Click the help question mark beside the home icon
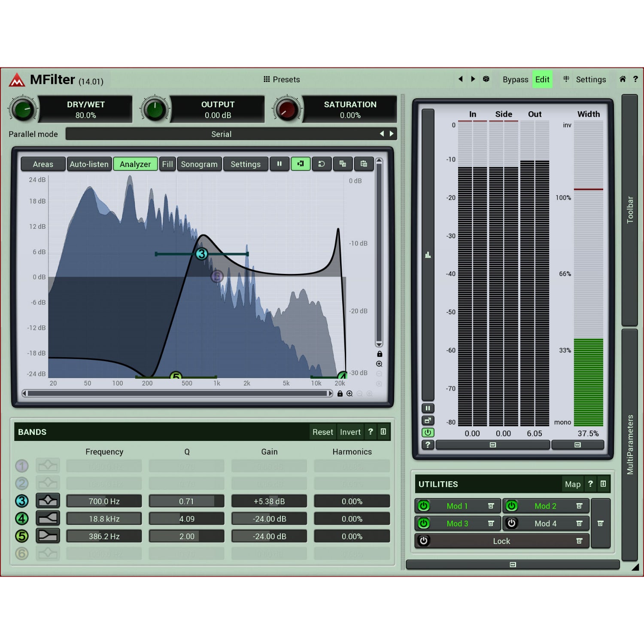644x644 pixels. pyautogui.click(x=635, y=79)
